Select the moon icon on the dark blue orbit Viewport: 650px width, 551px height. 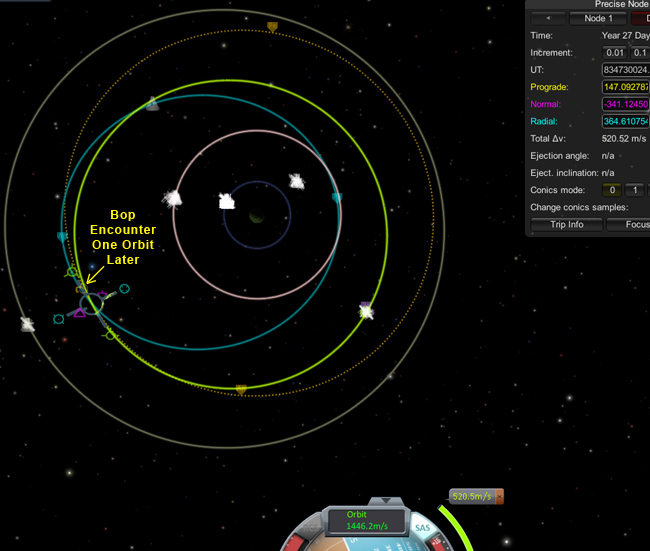(226, 201)
